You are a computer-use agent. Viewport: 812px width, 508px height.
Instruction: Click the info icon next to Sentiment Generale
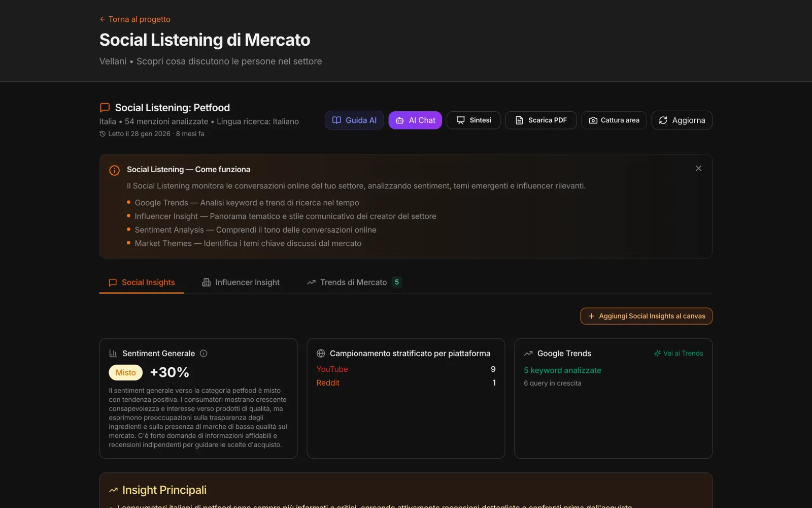coord(204,354)
